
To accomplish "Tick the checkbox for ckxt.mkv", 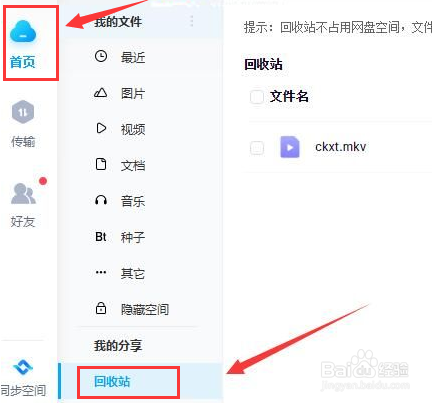I will tap(257, 148).
